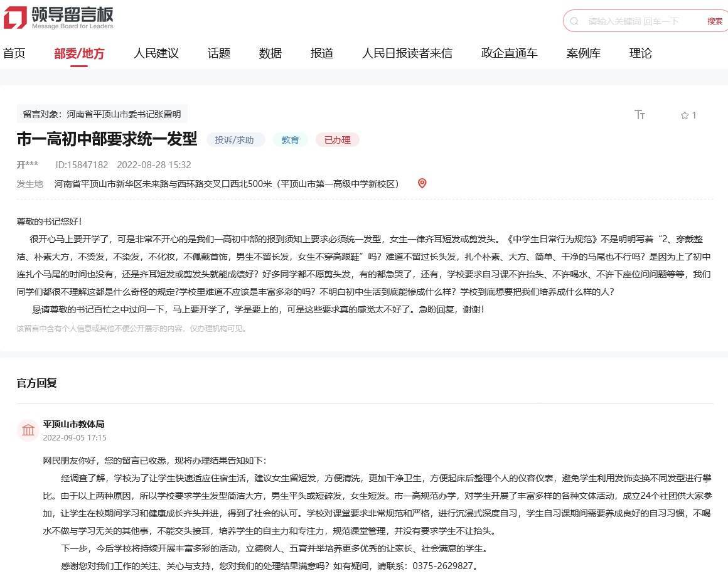Open the 报道 section

321,53
